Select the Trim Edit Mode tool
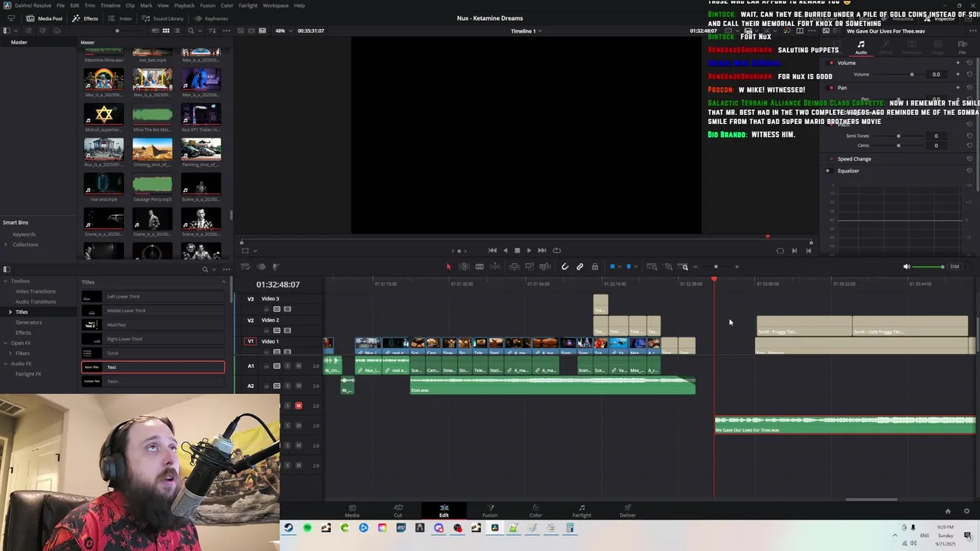The width and height of the screenshot is (980, 551). pos(464,266)
